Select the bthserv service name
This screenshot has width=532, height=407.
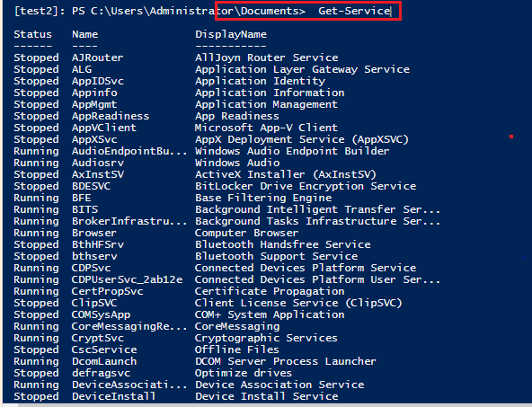point(94,256)
